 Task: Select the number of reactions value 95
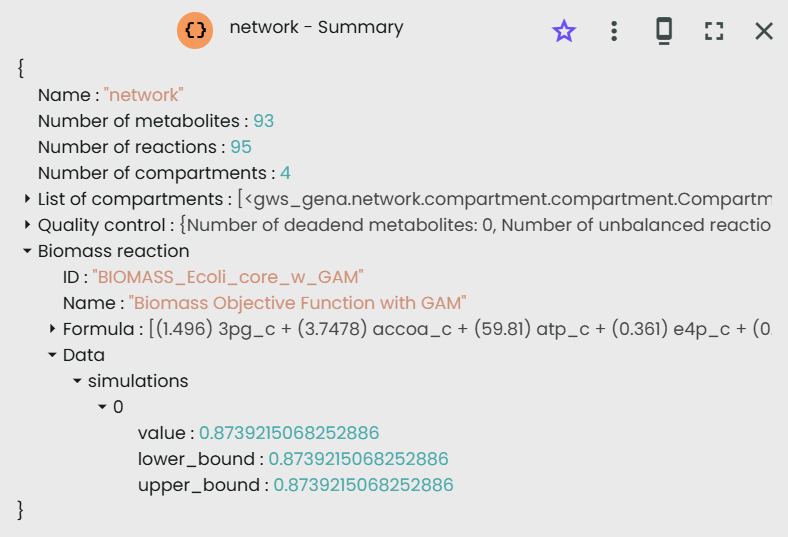point(241,147)
